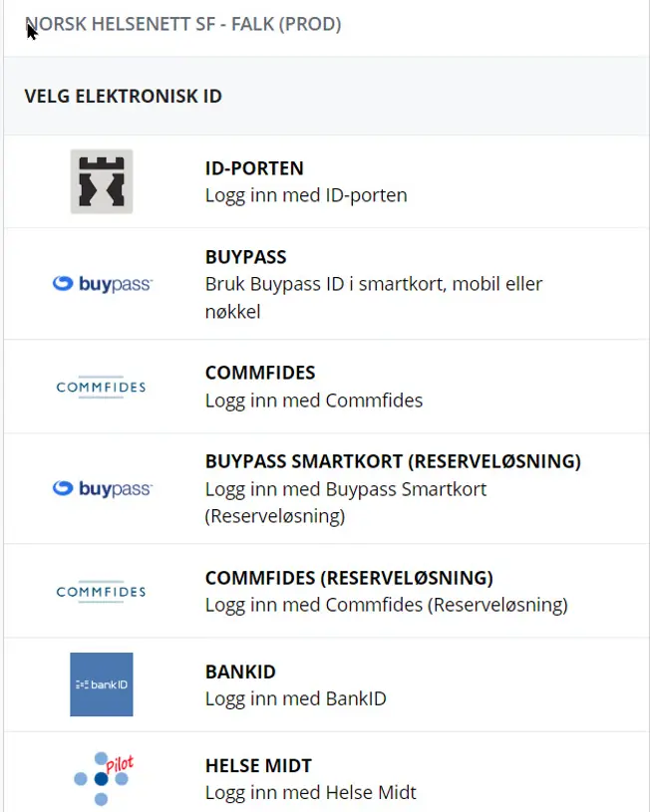The height and width of the screenshot is (812, 650).
Task: Open the HELSE MIDT login title
Action: pyautogui.click(x=258, y=765)
